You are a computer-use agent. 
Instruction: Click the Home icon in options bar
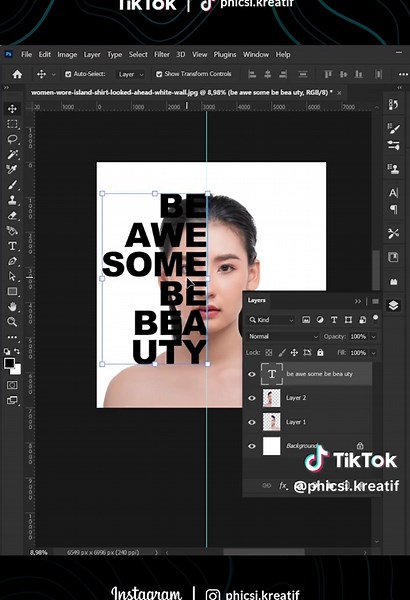(x=17, y=74)
